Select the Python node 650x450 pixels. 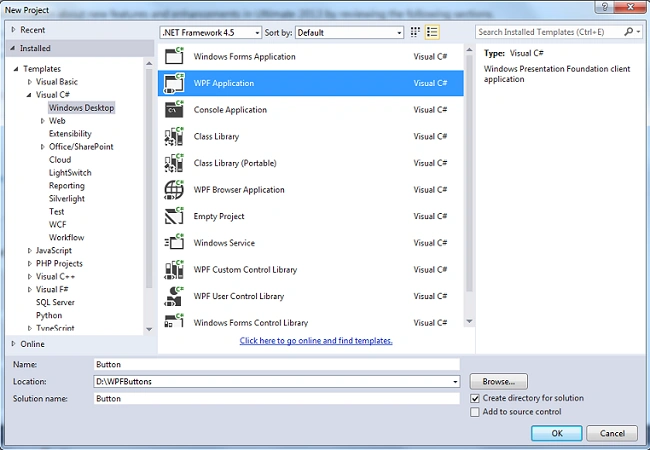click(x=49, y=315)
